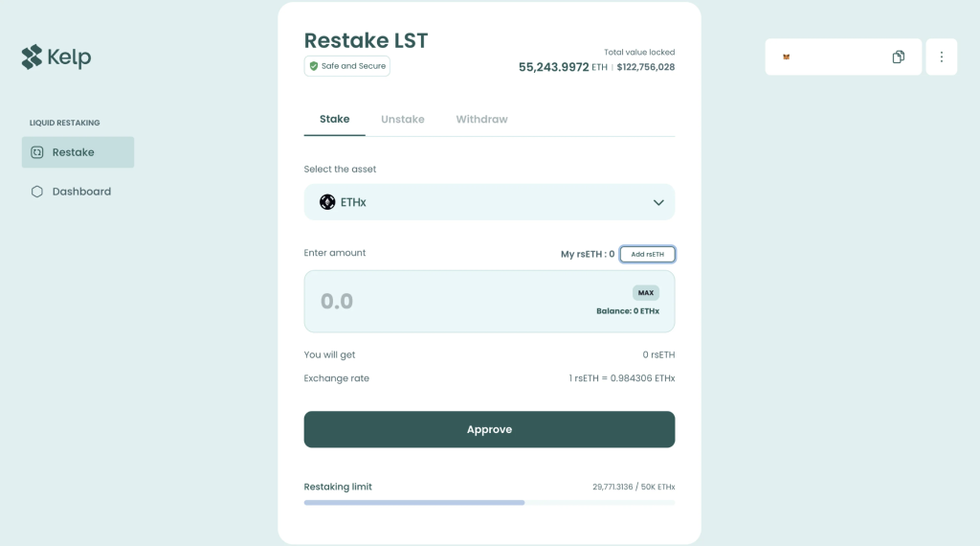
Task: Copy wallet address with clipboard icon
Action: 898,57
